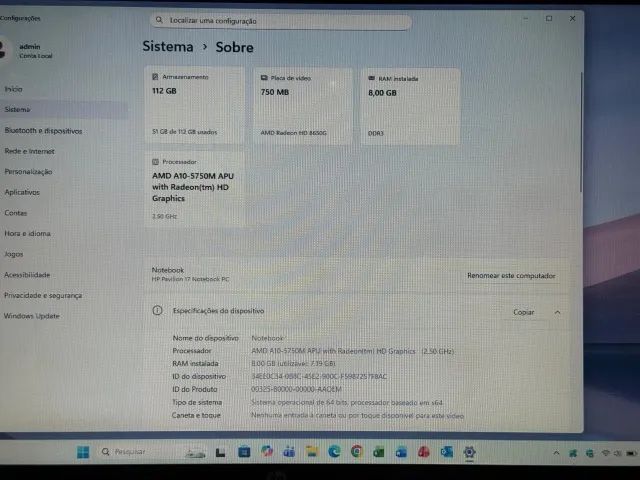This screenshot has width=640, height=480.
Task: Collapse the Especificações do dispositivo section
Action: pos(558,312)
